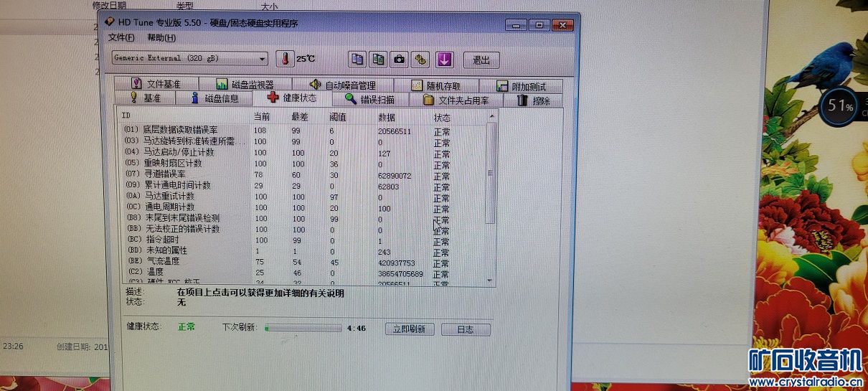Screen dimensions: 868x391
Task: Select the (B8) 末尾到末尾错误检测 row
Action: [303, 218]
